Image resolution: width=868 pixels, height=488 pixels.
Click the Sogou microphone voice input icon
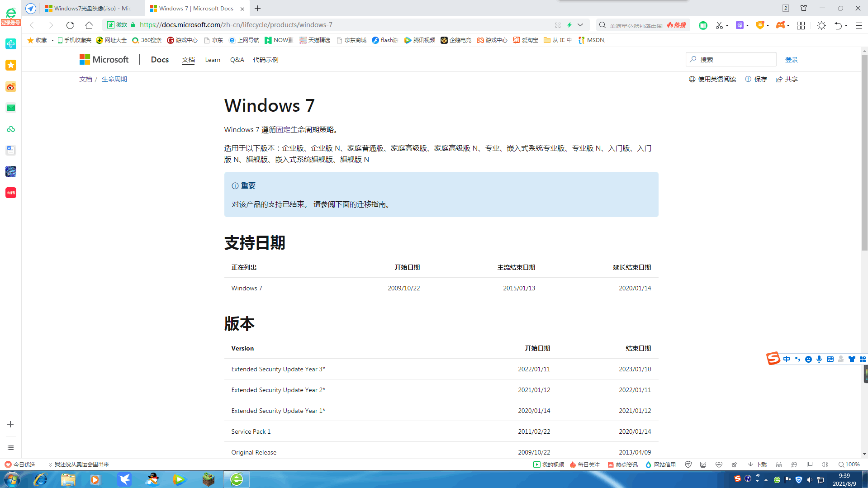(x=819, y=359)
